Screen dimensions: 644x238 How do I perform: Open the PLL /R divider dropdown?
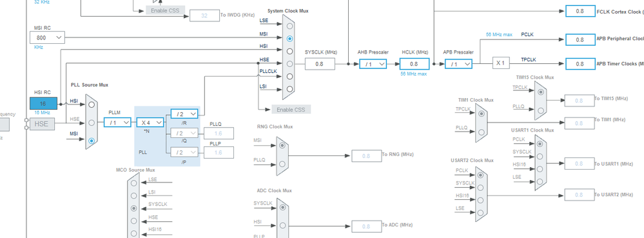click(184, 114)
